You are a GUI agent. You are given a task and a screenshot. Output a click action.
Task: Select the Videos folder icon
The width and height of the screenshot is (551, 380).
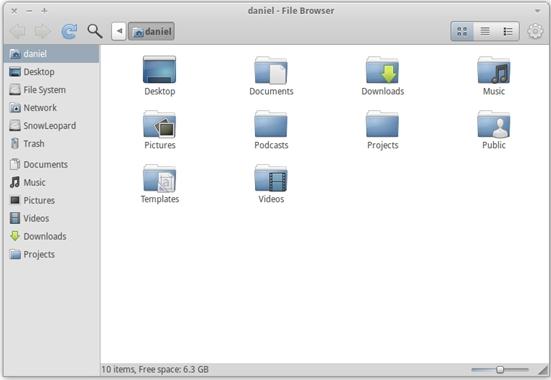click(x=271, y=178)
